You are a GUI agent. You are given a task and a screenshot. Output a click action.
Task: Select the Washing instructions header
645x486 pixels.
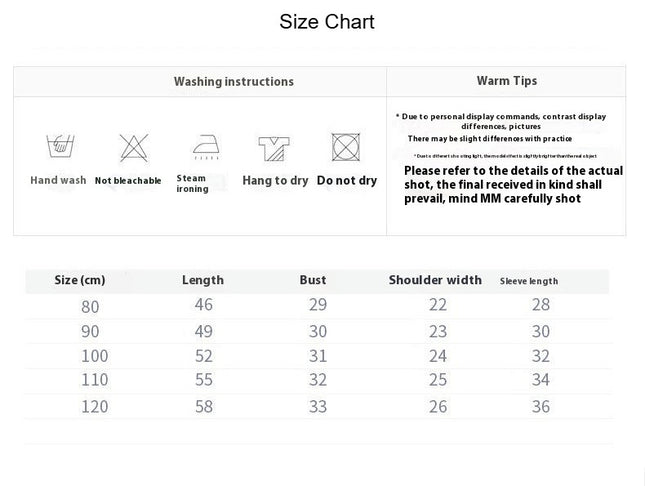[234, 81]
